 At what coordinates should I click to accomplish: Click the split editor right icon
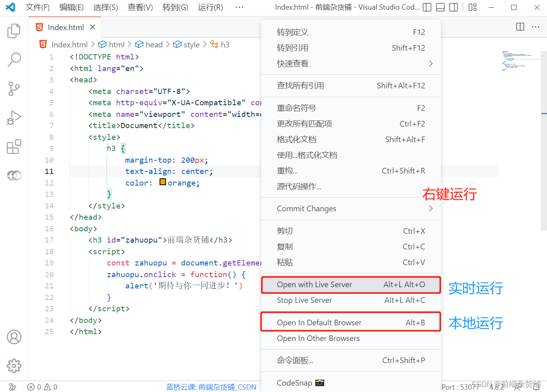[520, 27]
